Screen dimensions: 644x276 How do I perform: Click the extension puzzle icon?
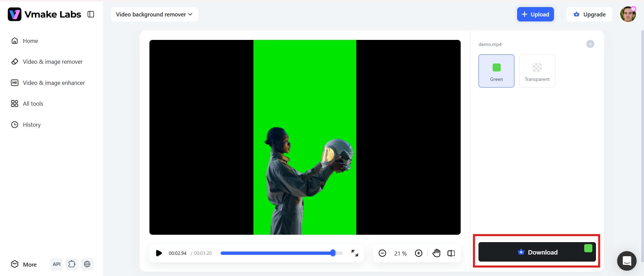(72, 264)
